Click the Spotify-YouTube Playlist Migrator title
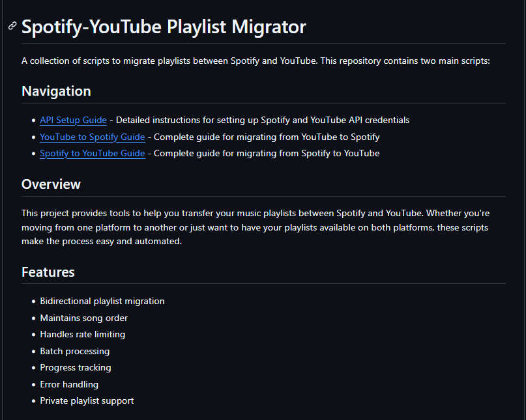The height and width of the screenshot is (420, 526). [164, 27]
